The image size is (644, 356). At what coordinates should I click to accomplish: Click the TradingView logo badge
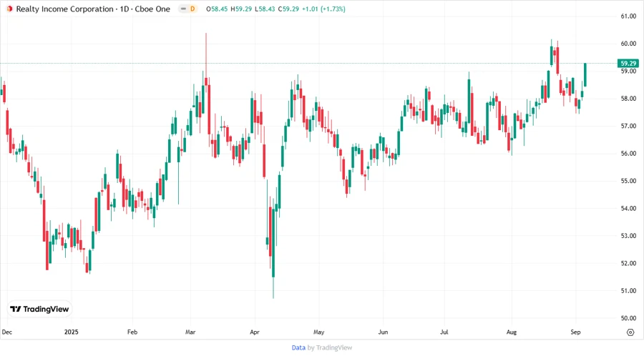point(39,310)
